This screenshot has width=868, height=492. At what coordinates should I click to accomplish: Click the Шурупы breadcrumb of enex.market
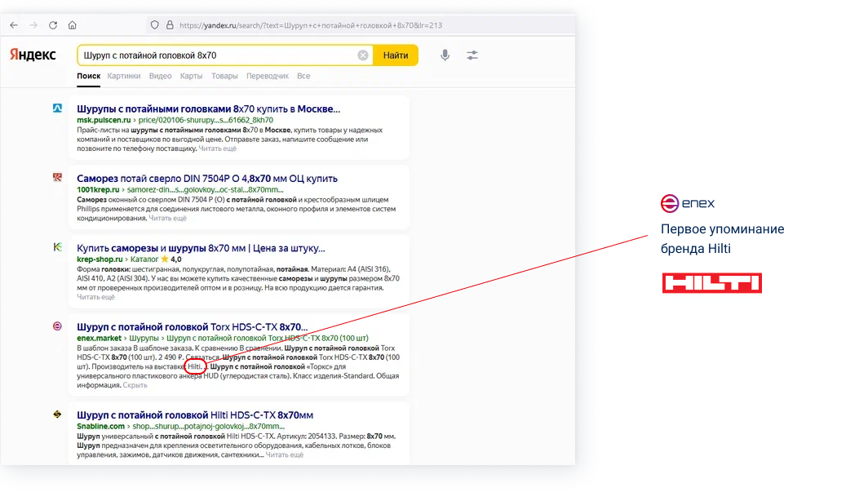point(144,338)
